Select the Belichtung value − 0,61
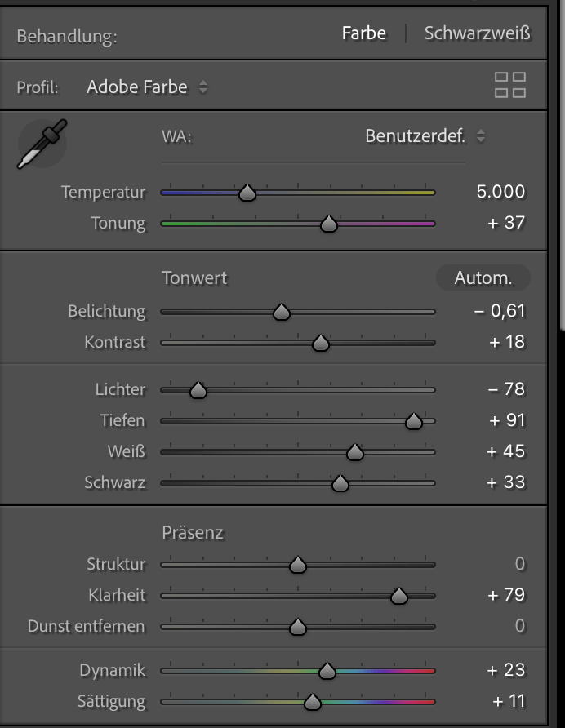This screenshot has width=565, height=728. click(x=500, y=311)
